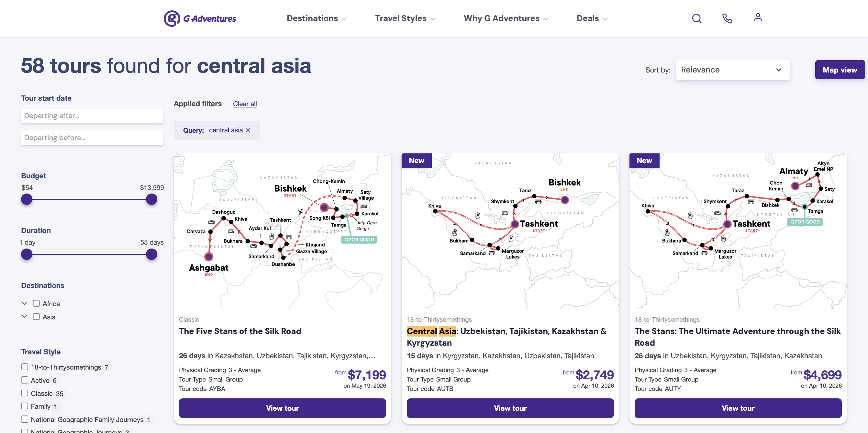View tour The Five Stans of the Silk Road
868x433 pixels.
pos(282,408)
